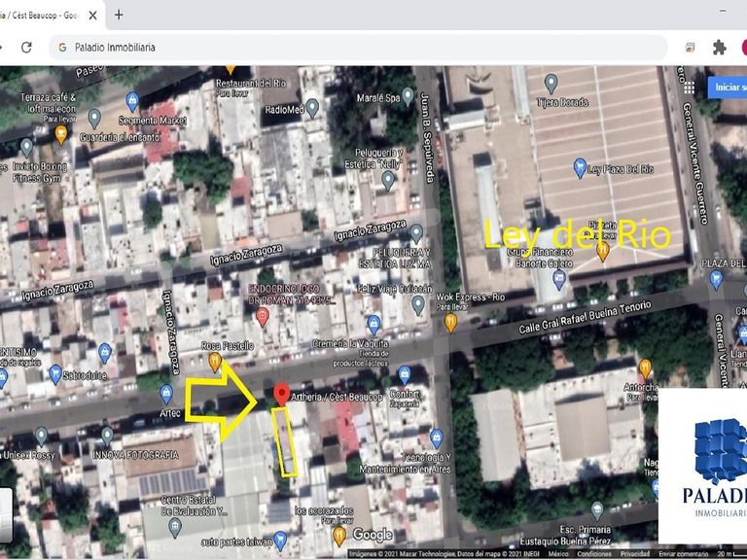Click the Grupo Financiero Banorte Cajero pin
This screenshot has height=560, width=747.
559,280
